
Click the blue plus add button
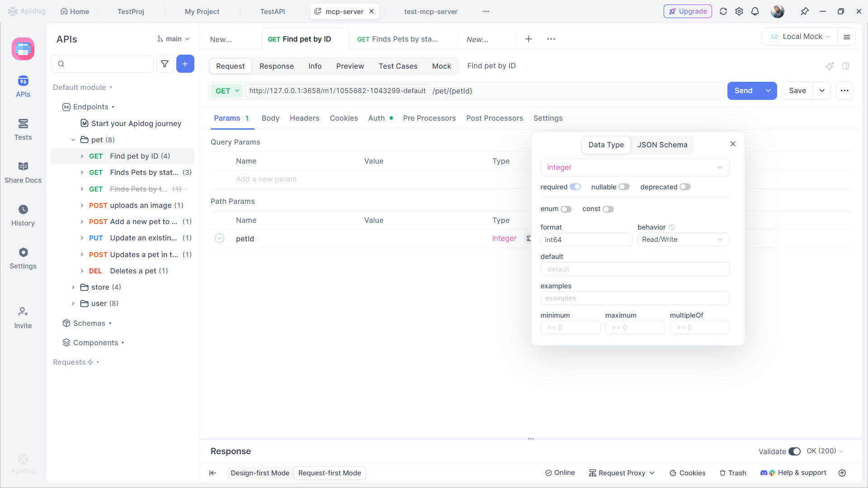point(185,64)
